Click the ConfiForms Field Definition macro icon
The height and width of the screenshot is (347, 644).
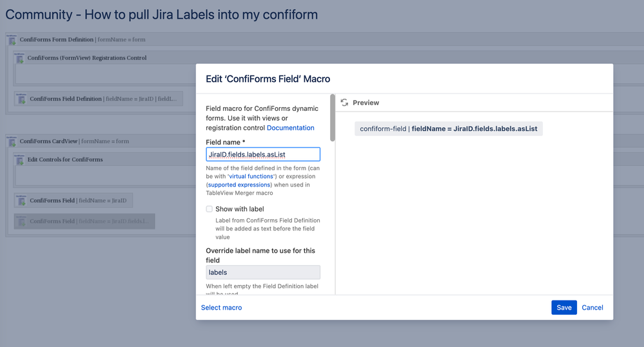click(22, 99)
